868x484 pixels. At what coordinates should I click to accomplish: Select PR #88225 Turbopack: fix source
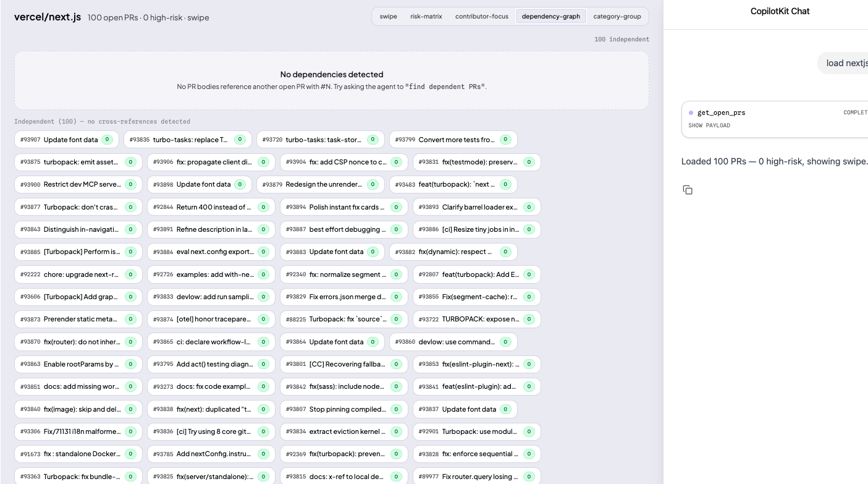(344, 319)
